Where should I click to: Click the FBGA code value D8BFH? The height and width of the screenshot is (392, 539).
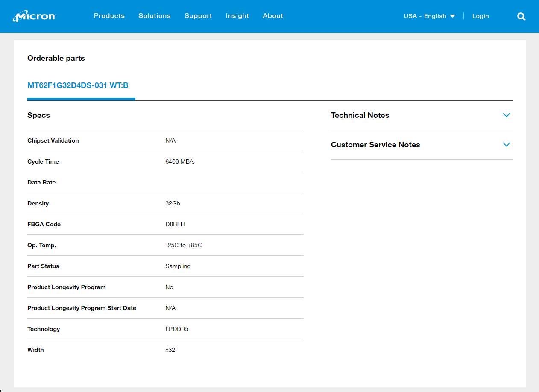tap(175, 224)
